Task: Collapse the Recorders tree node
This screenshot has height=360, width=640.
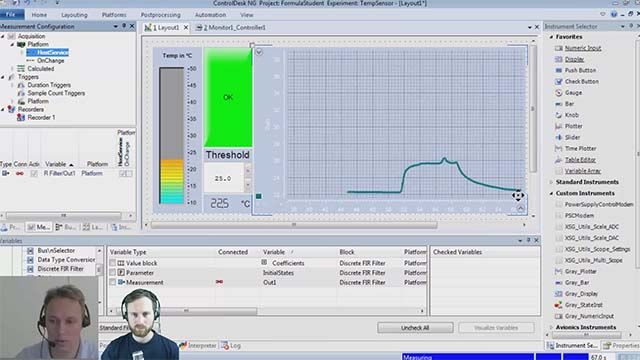Action: click(x=3, y=109)
